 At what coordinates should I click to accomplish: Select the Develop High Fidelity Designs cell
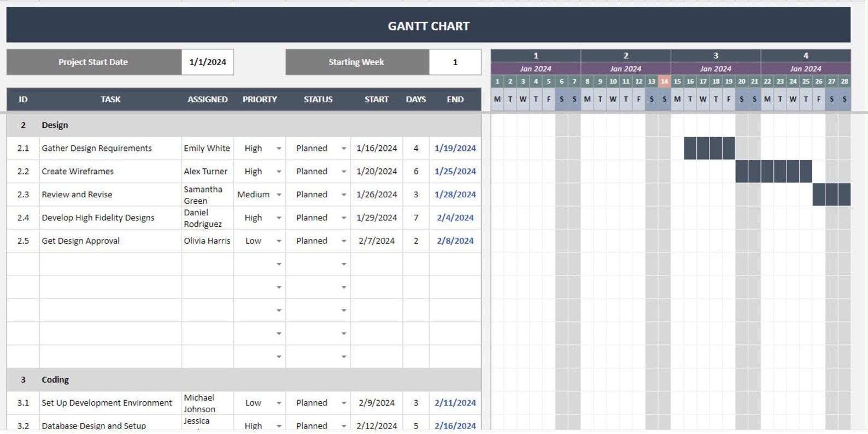pos(110,218)
